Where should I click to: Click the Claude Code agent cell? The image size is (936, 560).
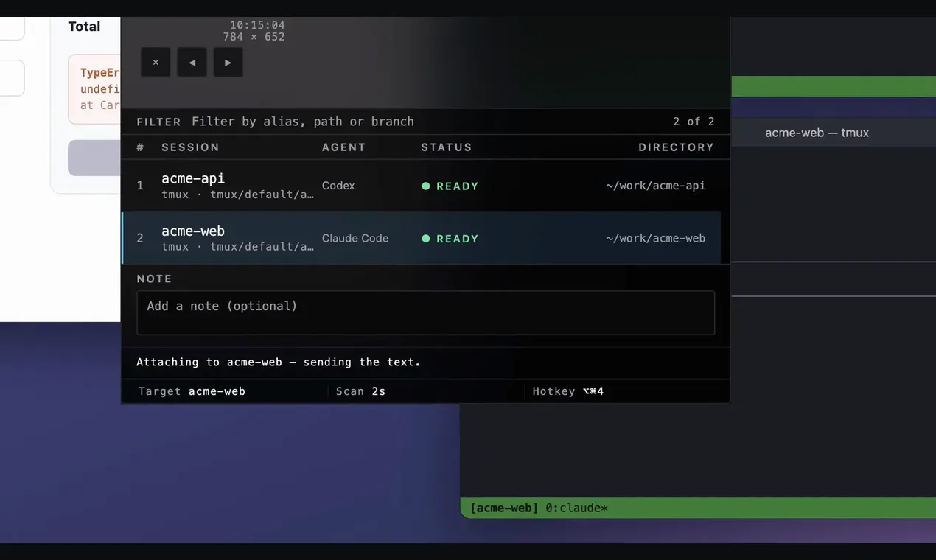(x=355, y=239)
